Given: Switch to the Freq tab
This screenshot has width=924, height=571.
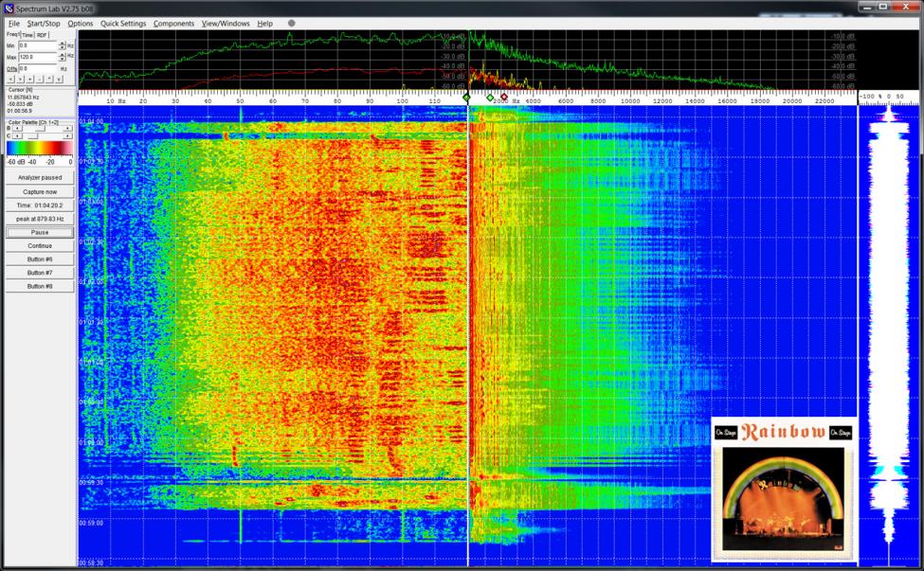Looking at the screenshot, I should 12,35.
